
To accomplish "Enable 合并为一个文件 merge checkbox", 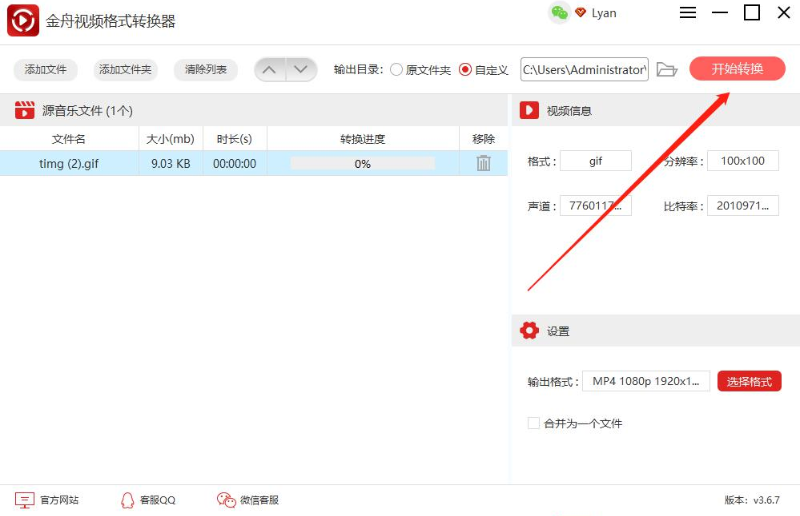I will coord(534,423).
